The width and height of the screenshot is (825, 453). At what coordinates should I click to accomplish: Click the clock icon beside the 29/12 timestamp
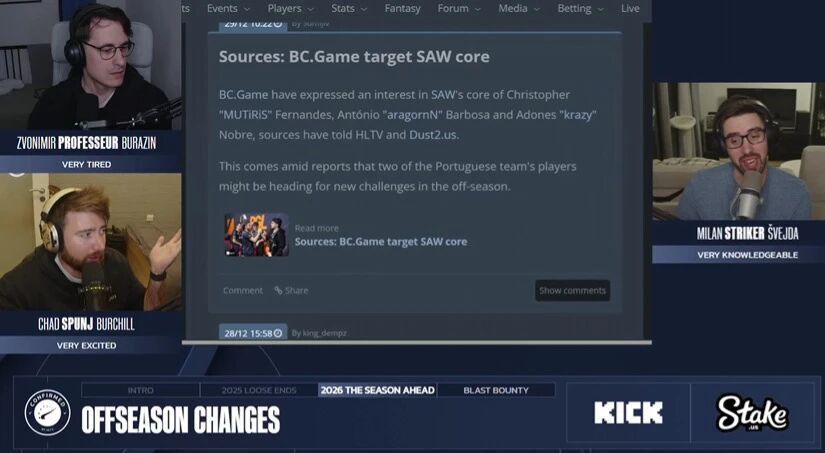(x=278, y=24)
